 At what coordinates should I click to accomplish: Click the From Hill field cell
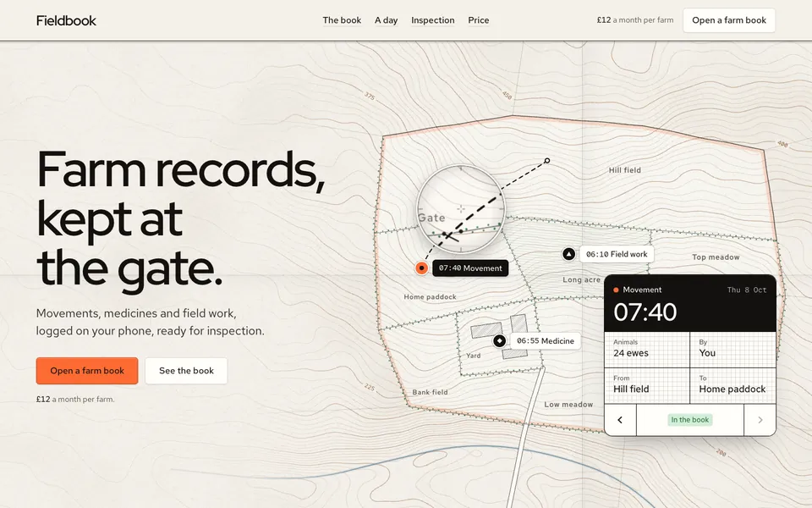647,386
